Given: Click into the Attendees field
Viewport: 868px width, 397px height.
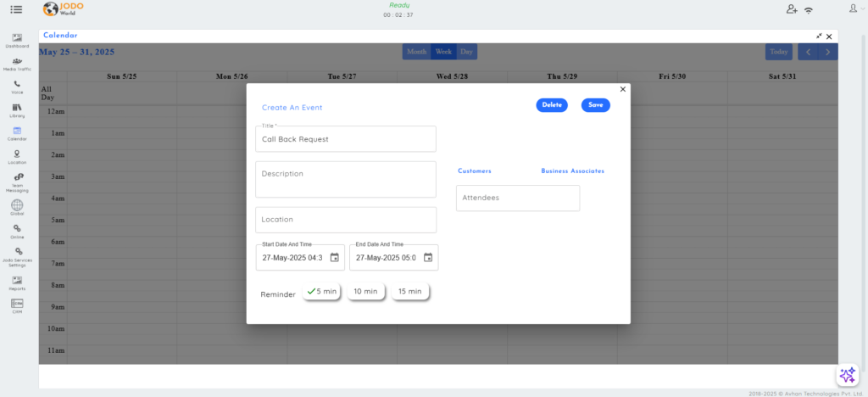Looking at the screenshot, I should [518, 198].
